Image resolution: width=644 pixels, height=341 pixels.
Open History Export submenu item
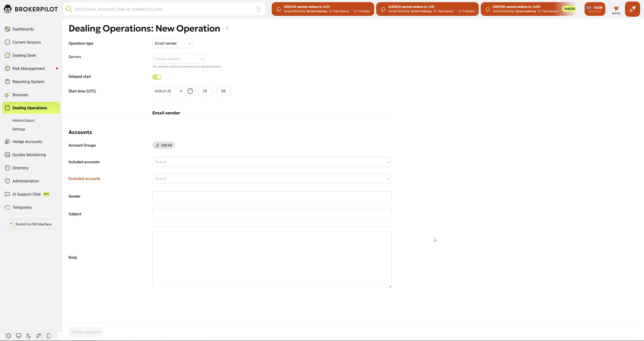pyautogui.click(x=24, y=120)
